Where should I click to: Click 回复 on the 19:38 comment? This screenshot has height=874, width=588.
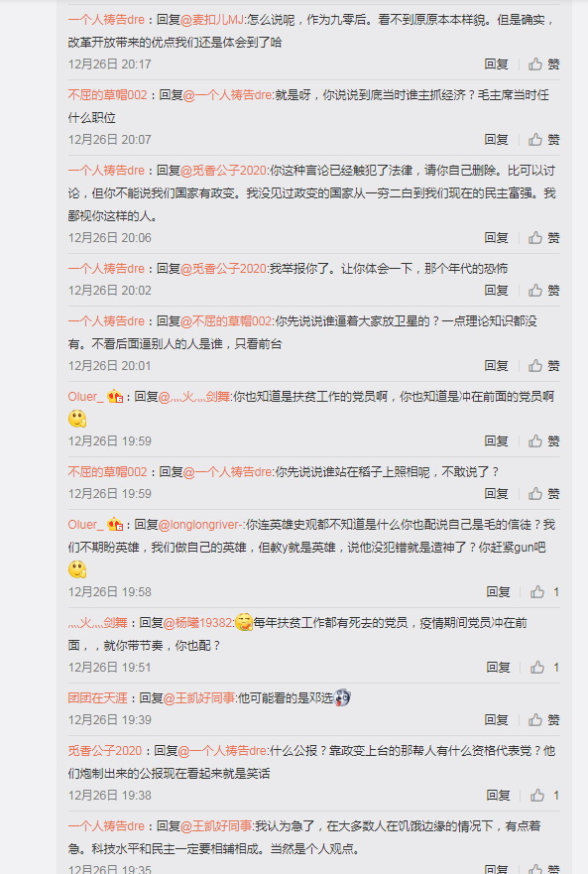click(498, 796)
